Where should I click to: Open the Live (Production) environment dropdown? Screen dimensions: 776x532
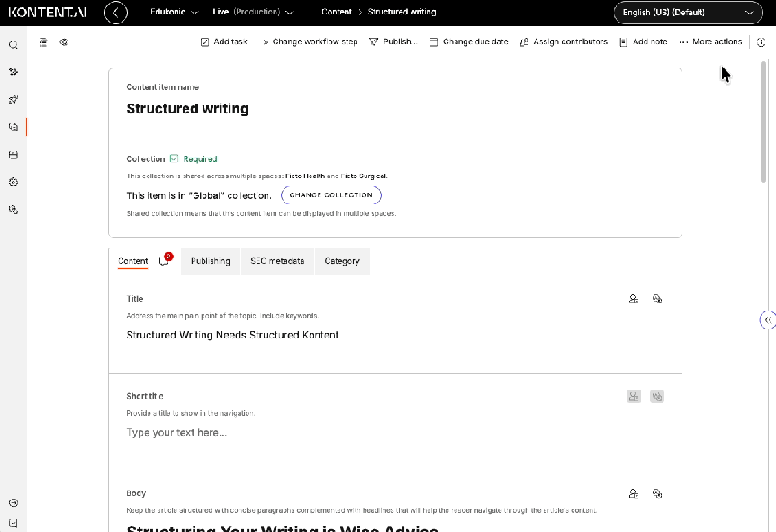pyautogui.click(x=253, y=12)
